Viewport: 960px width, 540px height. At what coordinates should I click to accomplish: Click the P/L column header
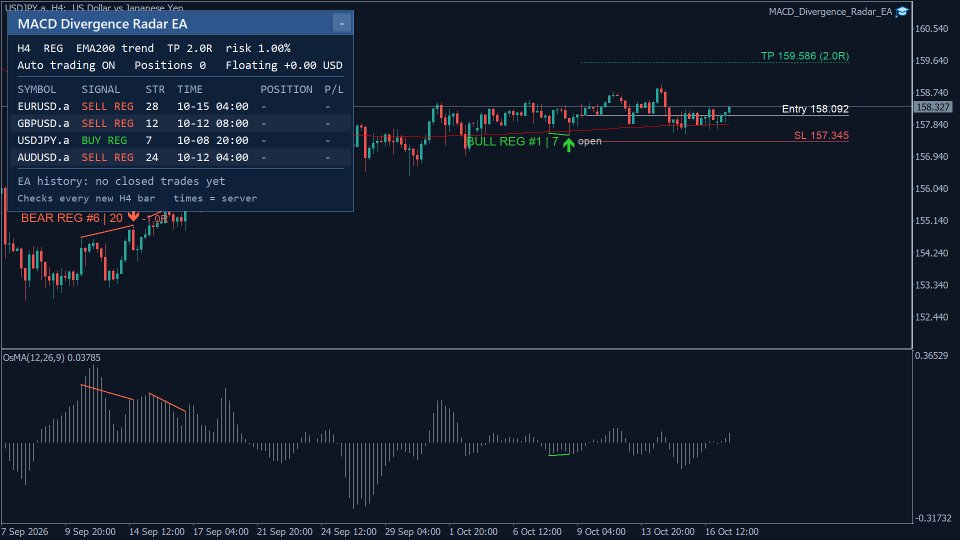pos(334,89)
